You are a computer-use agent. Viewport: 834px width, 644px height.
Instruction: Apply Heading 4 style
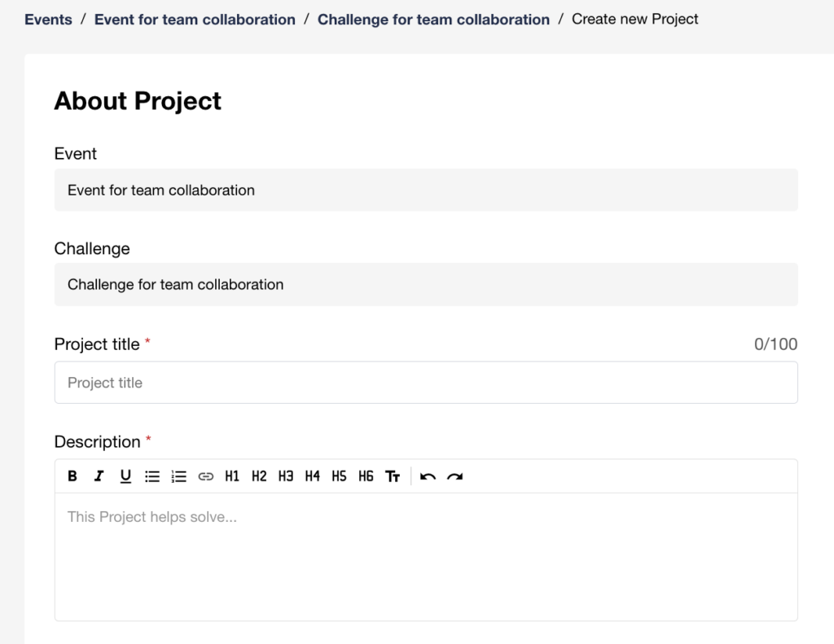313,476
